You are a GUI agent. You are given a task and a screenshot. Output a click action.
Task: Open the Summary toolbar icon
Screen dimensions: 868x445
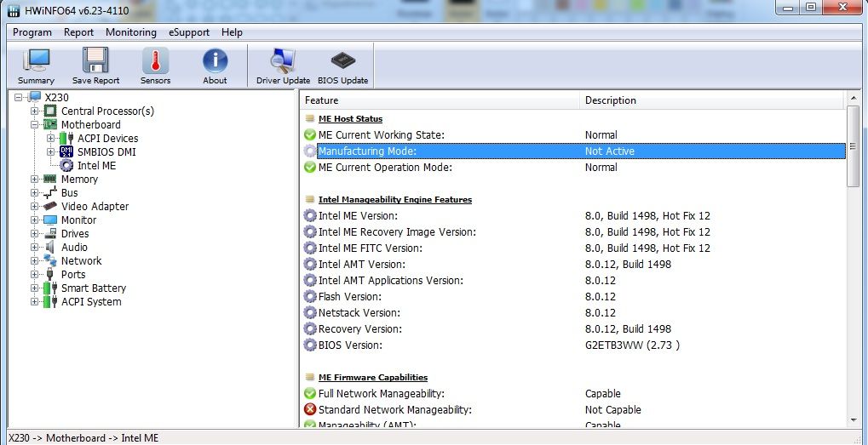coord(36,60)
